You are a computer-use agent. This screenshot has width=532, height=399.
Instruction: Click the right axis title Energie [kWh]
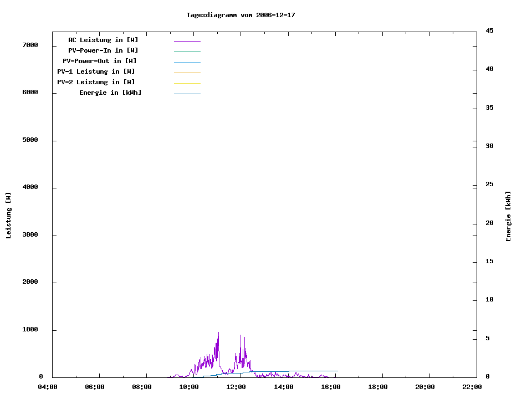click(x=509, y=216)
